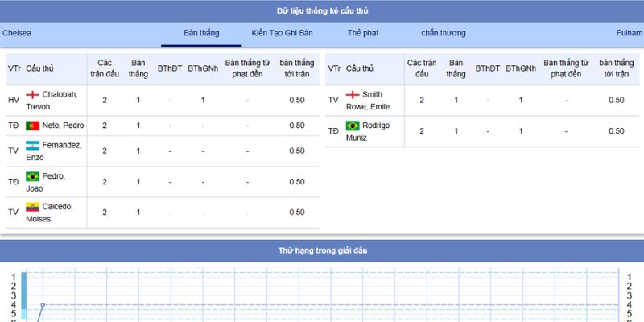Open Fulham team link
This screenshot has height=322, width=644.
(629, 33)
